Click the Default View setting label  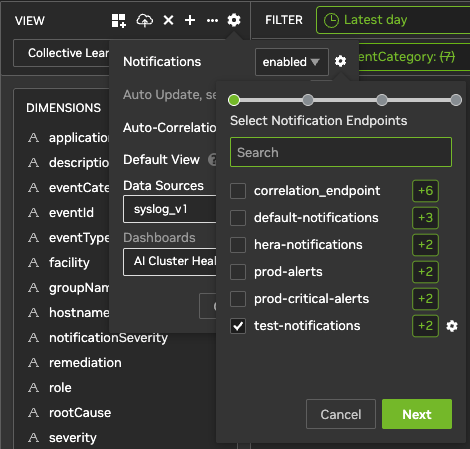coord(161,160)
